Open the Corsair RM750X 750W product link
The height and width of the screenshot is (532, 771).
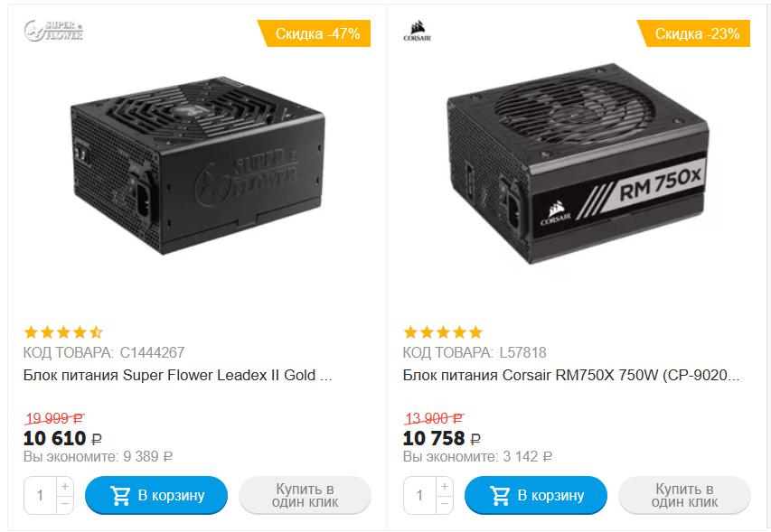click(x=571, y=375)
